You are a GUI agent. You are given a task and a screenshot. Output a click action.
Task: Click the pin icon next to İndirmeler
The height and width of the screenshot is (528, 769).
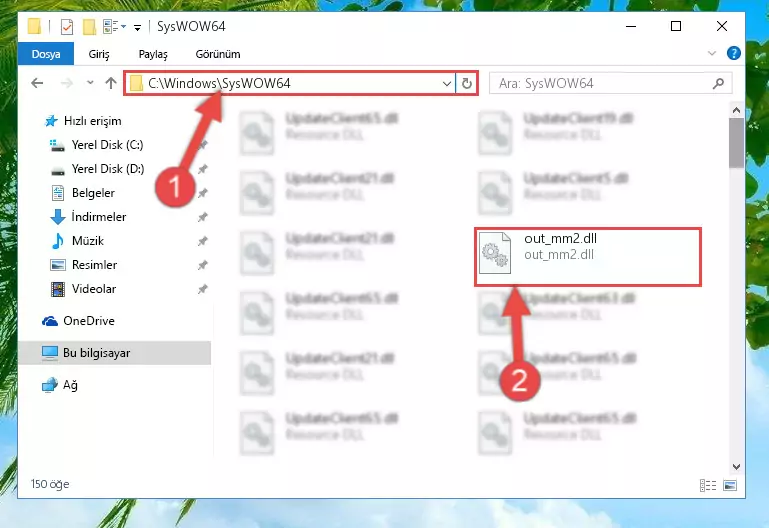[202, 217]
